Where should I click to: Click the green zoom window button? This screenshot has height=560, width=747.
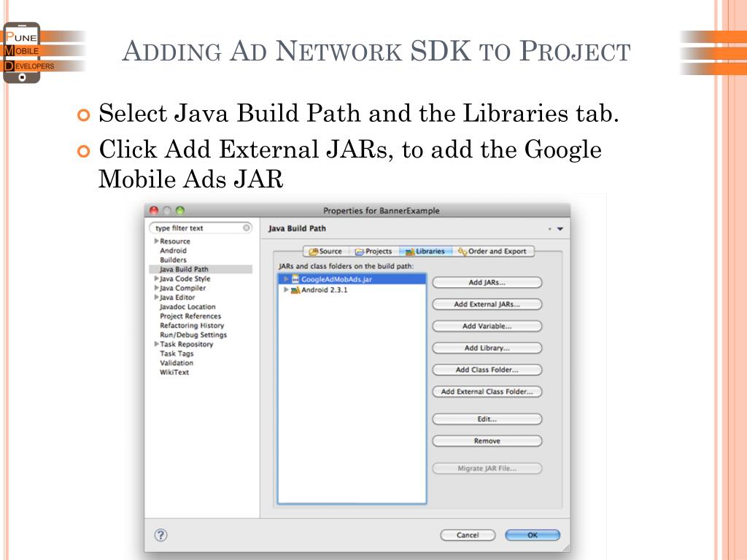click(180, 210)
